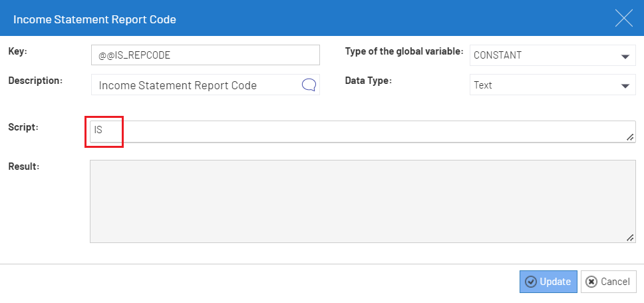Click the dialog title text
Image resolution: width=644 pixels, height=303 pixels.
[x=94, y=19]
